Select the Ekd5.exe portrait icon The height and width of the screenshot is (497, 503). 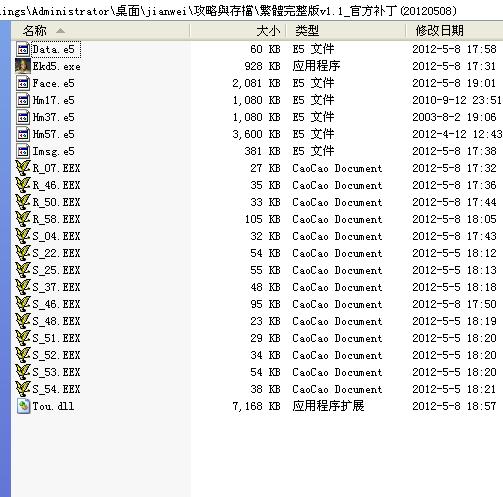coord(23,66)
